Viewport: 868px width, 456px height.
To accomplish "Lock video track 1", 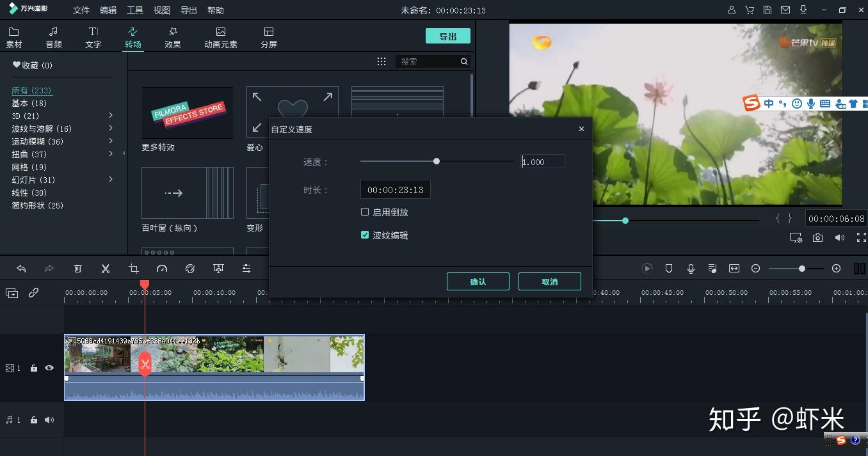I will (x=34, y=368).
